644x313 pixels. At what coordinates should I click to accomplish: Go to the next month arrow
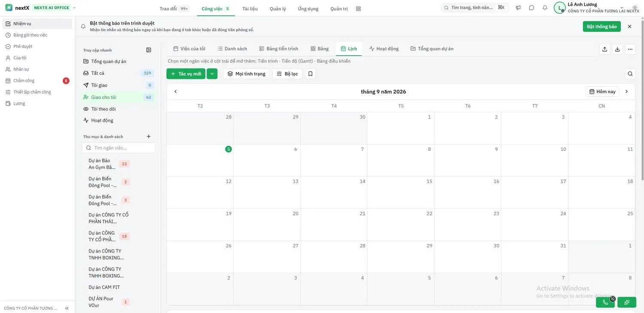[626, 91]
